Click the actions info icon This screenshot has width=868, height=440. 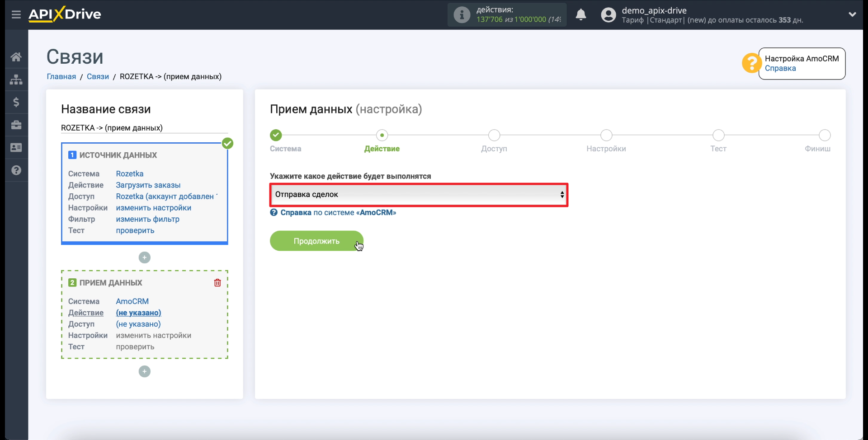[x=462, y=15]
